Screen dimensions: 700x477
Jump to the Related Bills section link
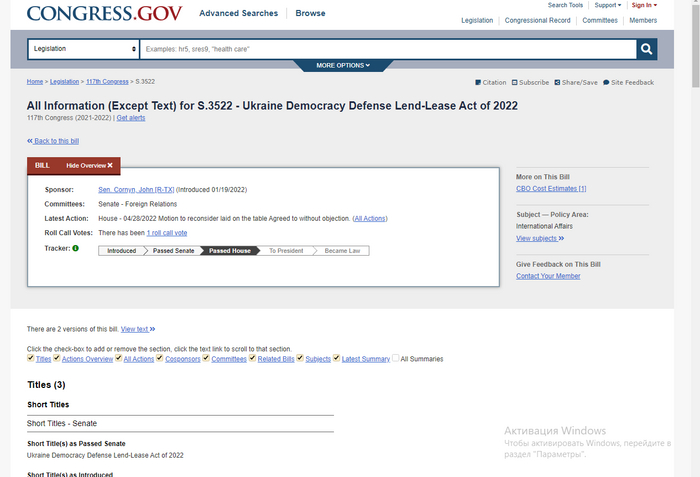[276, 359]
